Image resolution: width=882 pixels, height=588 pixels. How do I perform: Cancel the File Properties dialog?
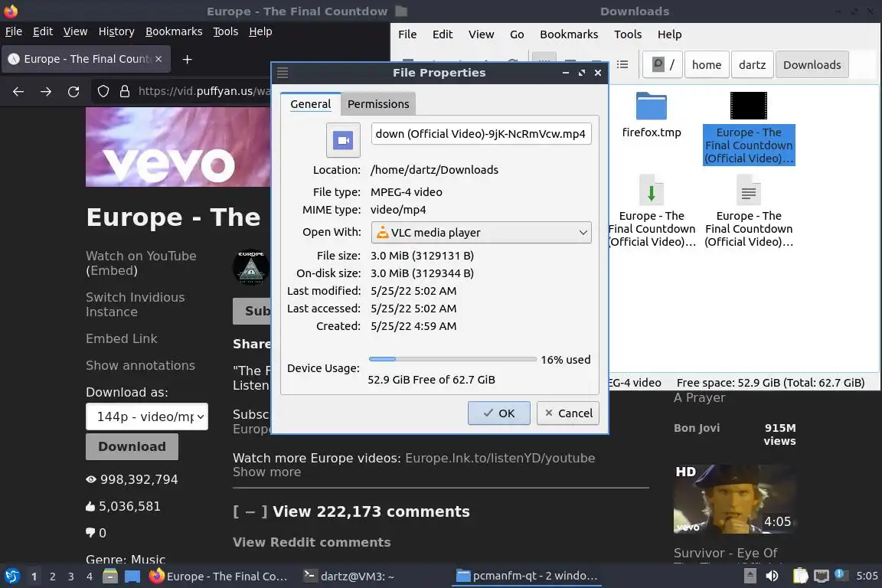(x=568, y=413)
